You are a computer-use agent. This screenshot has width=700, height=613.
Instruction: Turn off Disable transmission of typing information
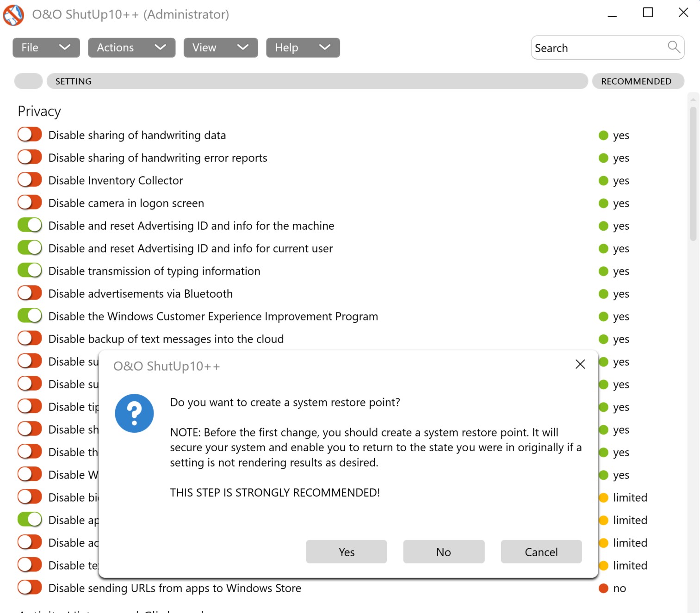[30, 271]
